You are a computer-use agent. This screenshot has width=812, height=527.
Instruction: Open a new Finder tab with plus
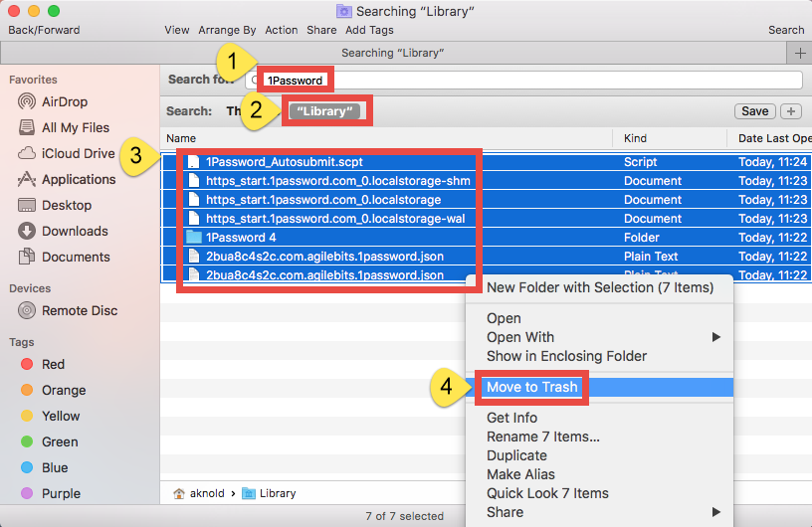(x=800, y=53)
